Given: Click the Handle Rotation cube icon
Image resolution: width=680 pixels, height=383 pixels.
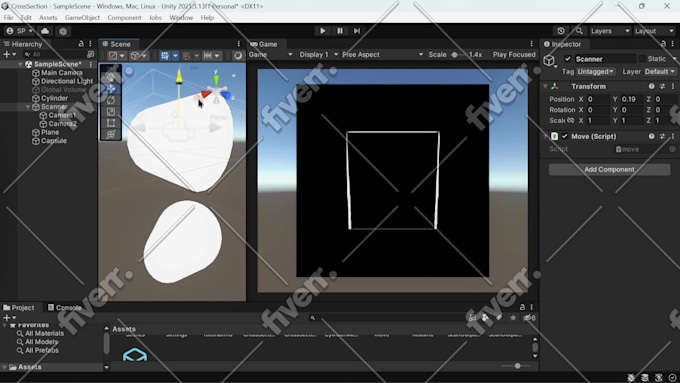Looking at the screenshot, I should coord(135,56).
